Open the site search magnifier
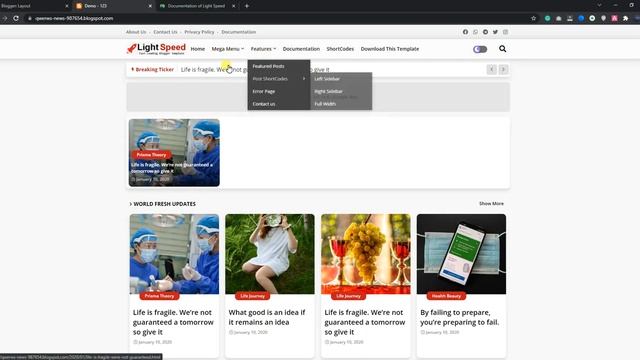Viewport: 640px width, 360px height. tap(502, 49)
